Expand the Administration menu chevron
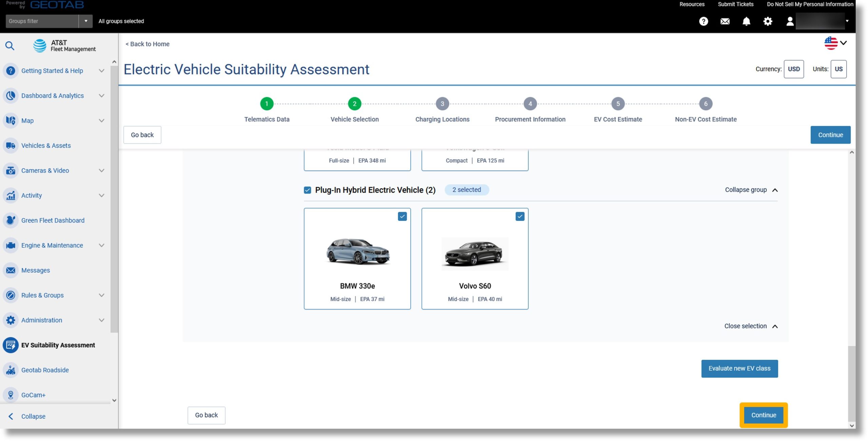This screenshot has width=868, height=441. [x=101, y=320]
